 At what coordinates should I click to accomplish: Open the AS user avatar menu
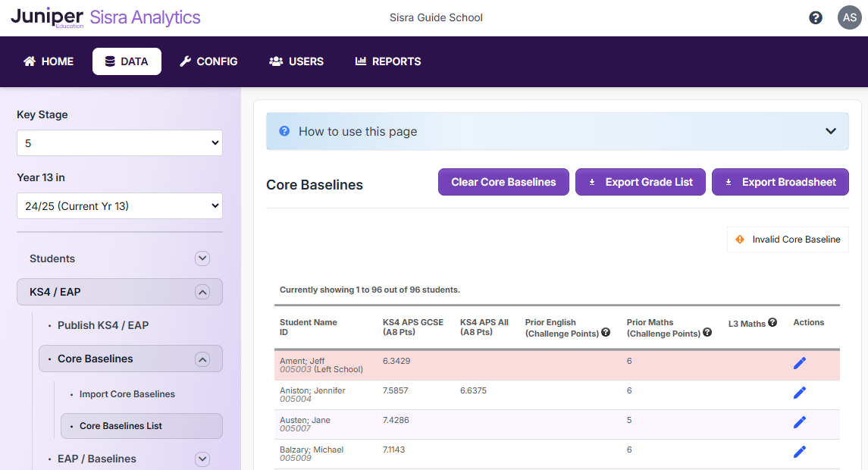pos(849,17)
